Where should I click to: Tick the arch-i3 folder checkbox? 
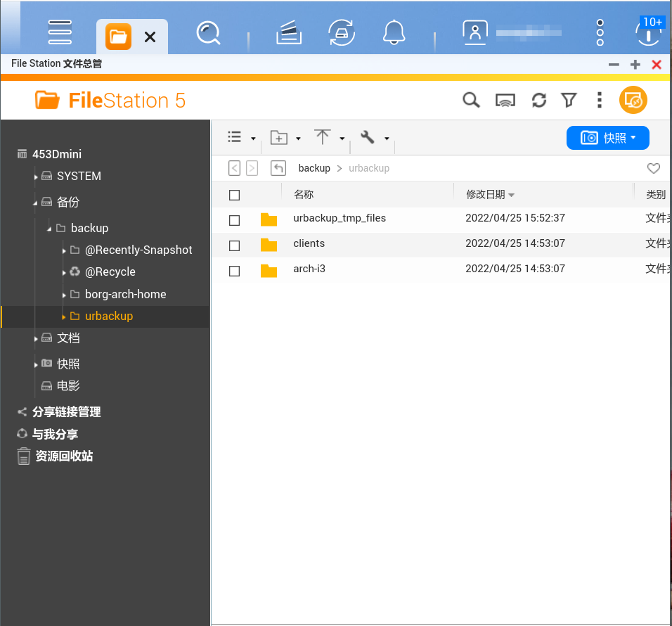pos(235,271)
